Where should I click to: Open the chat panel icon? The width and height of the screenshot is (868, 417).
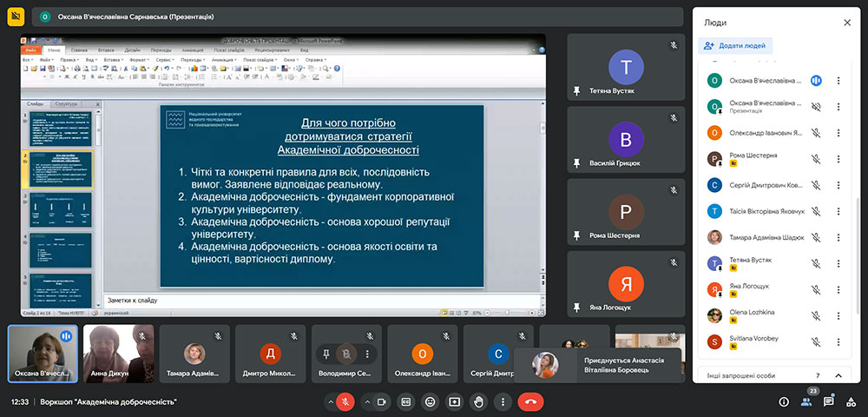pos(828,402)
